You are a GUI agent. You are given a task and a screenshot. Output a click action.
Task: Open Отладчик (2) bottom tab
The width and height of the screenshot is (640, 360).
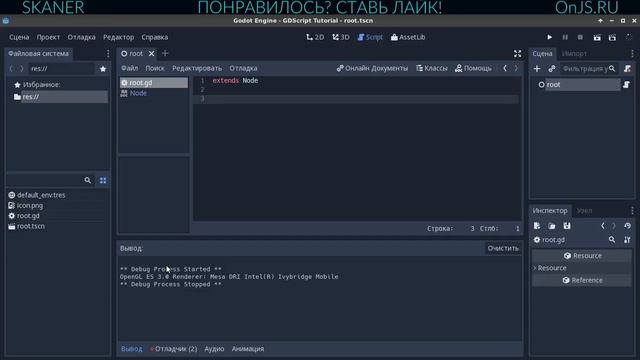[x=173, y=349]
